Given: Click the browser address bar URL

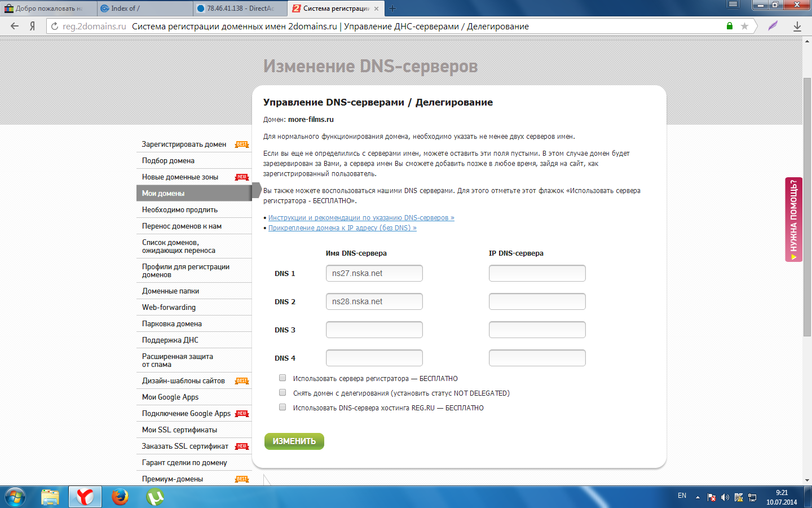Looking at the screenshot, I should tap(94, 26).
